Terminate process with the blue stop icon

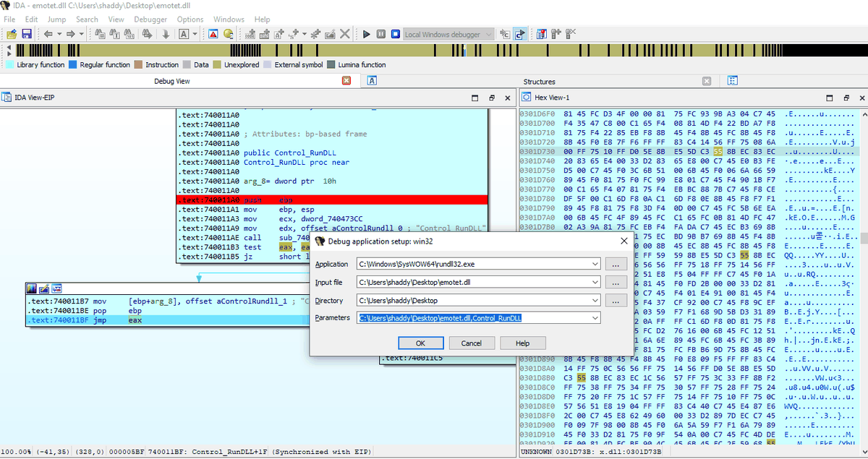[x=396, y=34]
